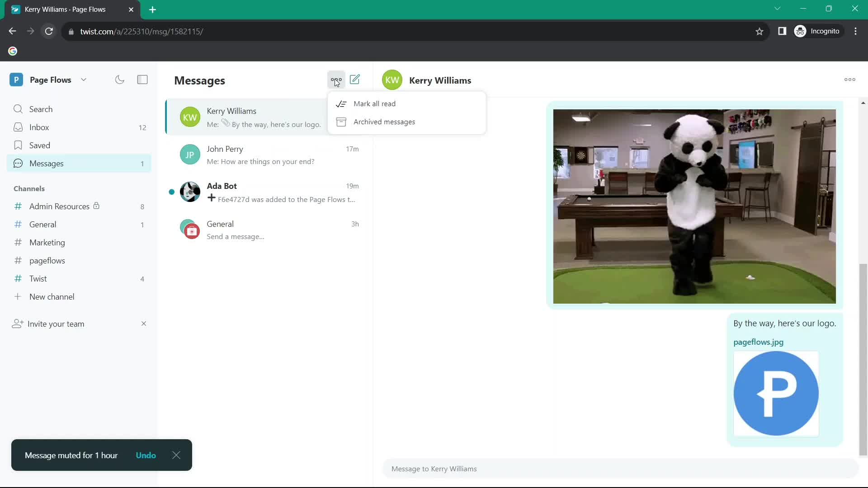Screen dimensions: 868x488
Task: Open browser side panel icon
Action: [782, 31]
